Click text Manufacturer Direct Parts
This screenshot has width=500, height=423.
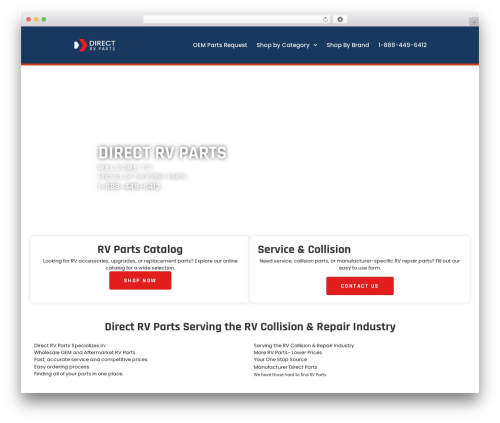tap(285, 367)
